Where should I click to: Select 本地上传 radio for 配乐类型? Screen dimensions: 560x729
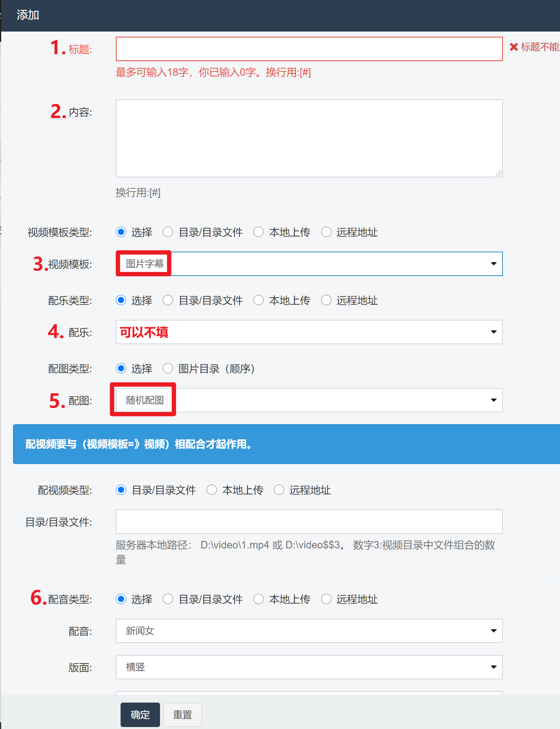[x=259, y=300]
